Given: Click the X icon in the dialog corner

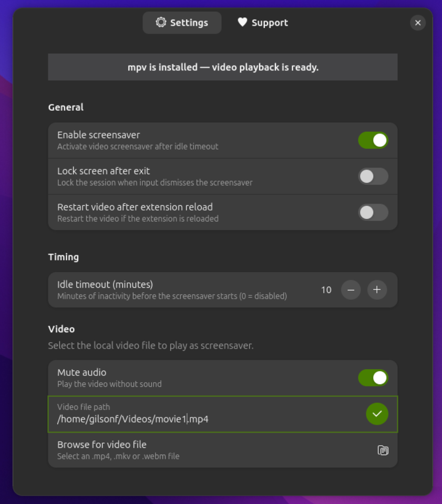Looking at the screenshot, I should (x=418, y=23).
